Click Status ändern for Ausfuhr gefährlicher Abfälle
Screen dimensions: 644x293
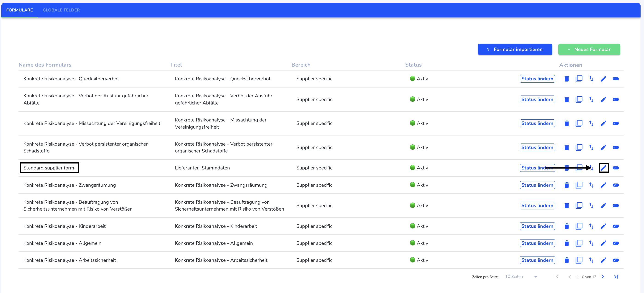(x=537, y=99)
